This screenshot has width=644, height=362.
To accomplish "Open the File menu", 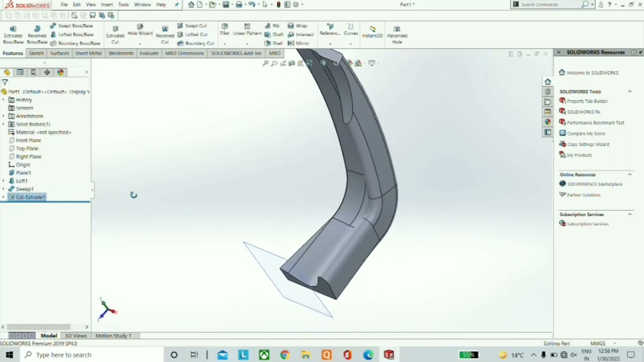I will pos(64,5).
